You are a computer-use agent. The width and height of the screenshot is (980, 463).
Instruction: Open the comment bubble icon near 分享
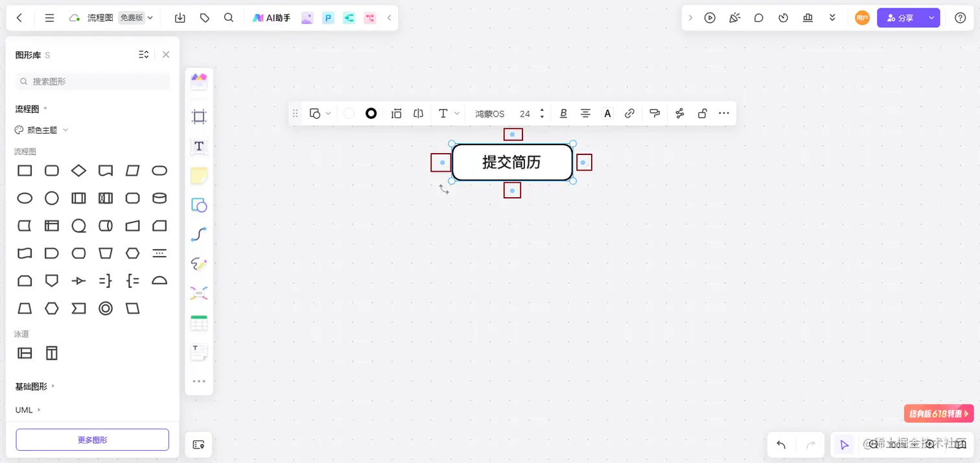[758, 18]
